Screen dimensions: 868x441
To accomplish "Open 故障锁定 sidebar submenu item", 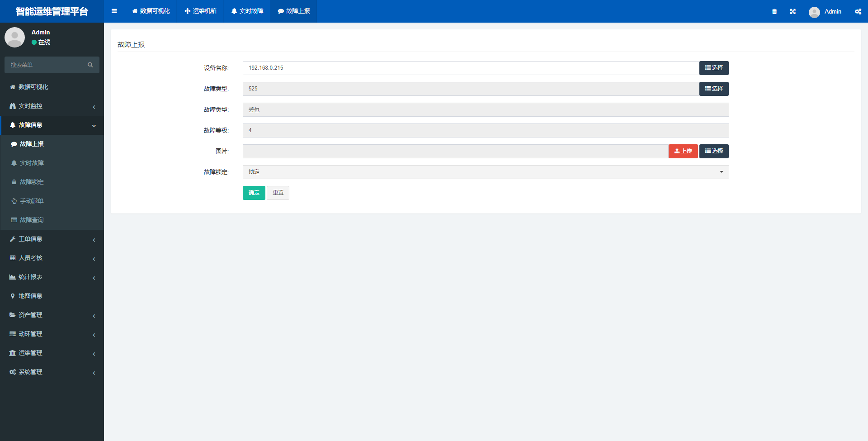I will [x=52, y=182].
